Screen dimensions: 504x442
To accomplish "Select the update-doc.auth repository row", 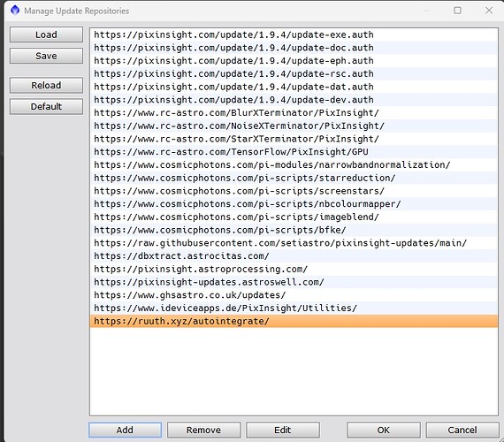I will [294, 48].
